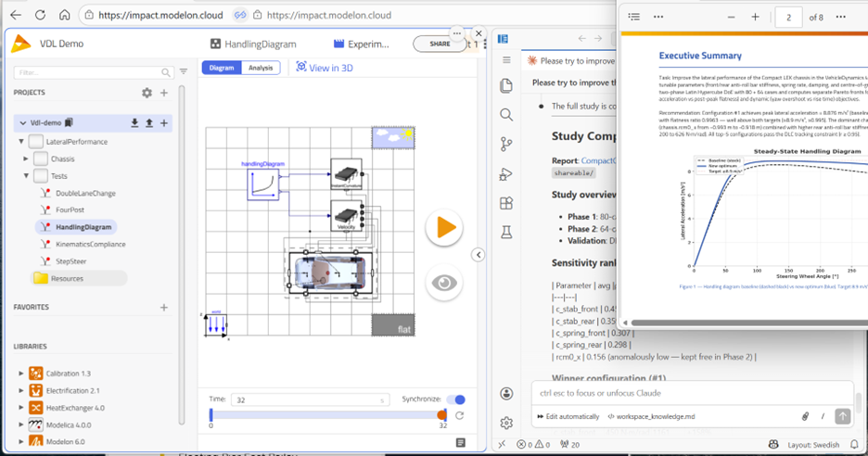Image resolution: width=868 pixels, height=456 pixels.
Task: Select the StepSteer test
Action: [x=70, y=261]
